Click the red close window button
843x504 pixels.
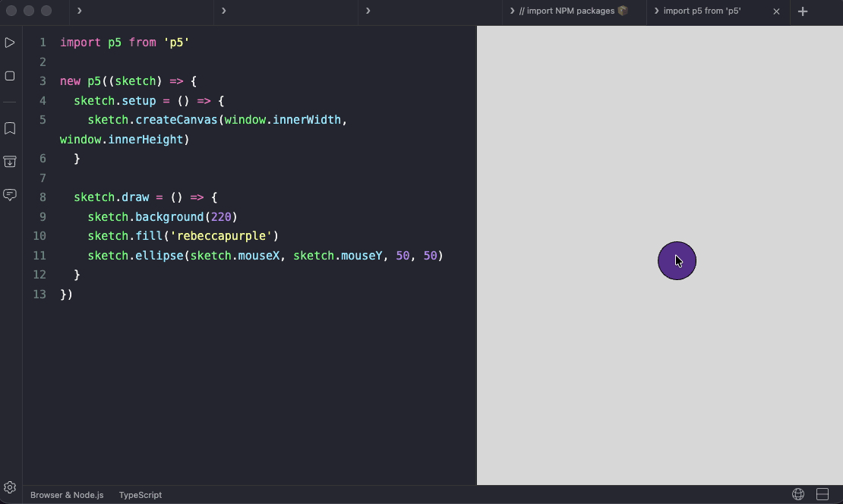click(x=11, y=11)
